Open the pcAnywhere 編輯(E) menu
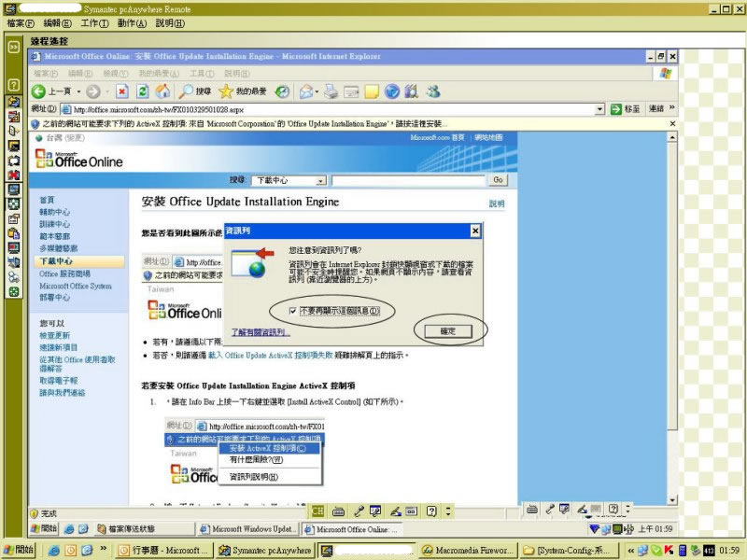The image size is (747, 560). coord(57,23)
